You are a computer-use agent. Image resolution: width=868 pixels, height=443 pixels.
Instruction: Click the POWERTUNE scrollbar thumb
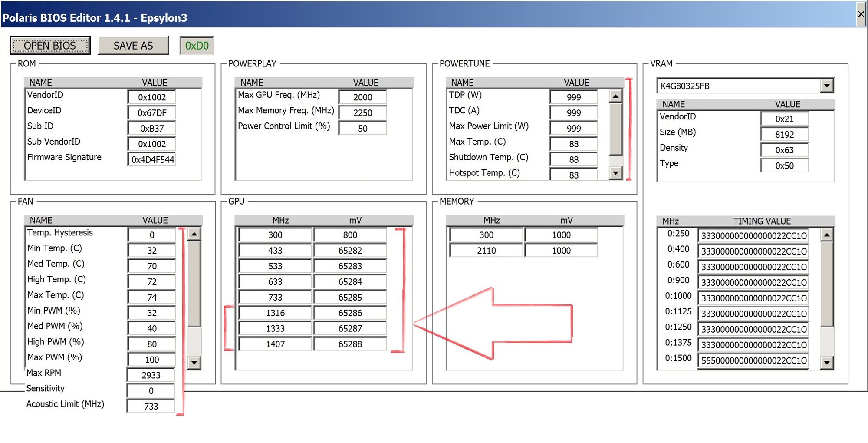tap(615, 129)
